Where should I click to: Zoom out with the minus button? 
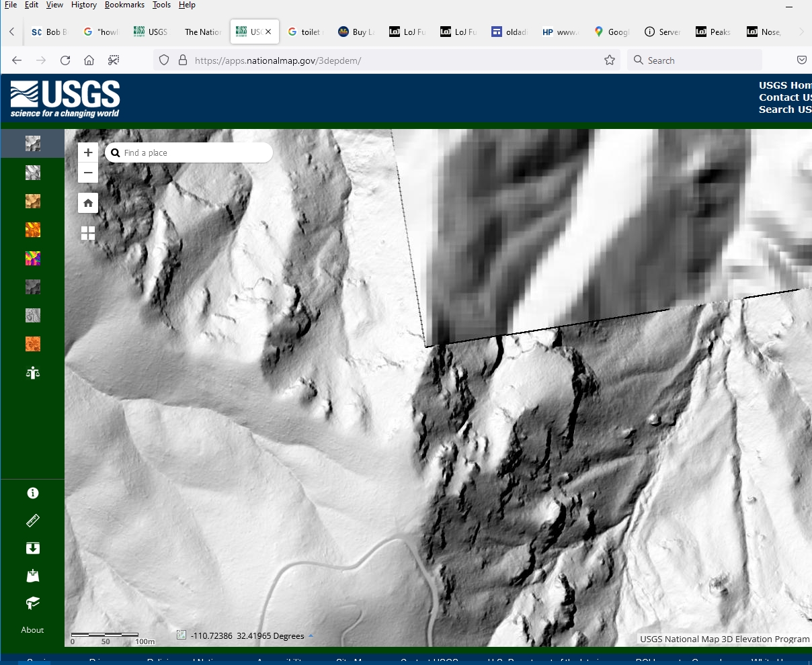click(x=88, y=173)
